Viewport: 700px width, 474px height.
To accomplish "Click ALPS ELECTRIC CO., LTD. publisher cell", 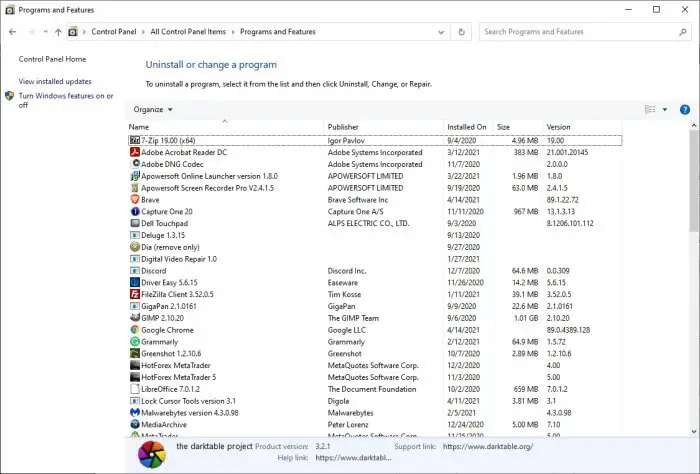I will 368,223.
